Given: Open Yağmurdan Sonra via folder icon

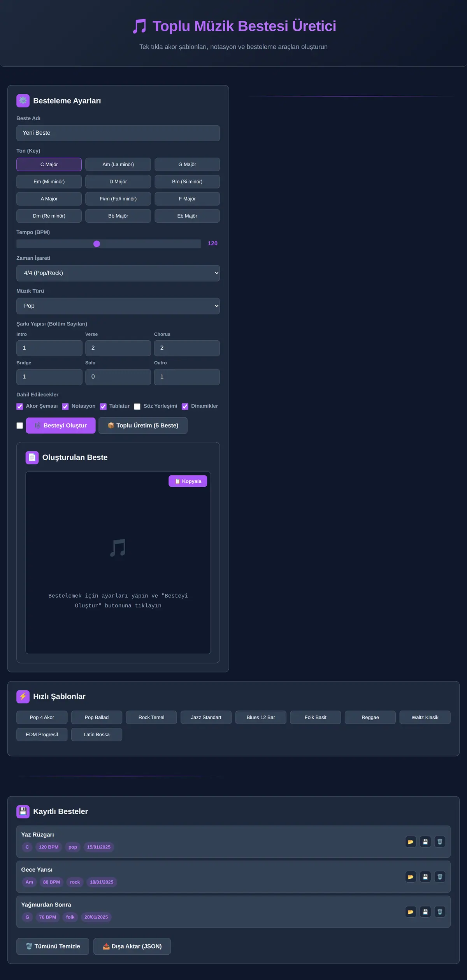Looking at the screenshot, I should (x=411, y=911).
